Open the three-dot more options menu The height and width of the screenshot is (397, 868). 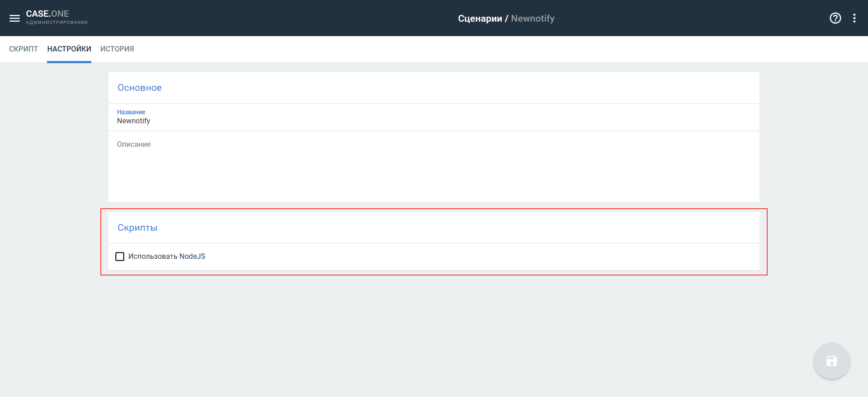pos(854,18)
